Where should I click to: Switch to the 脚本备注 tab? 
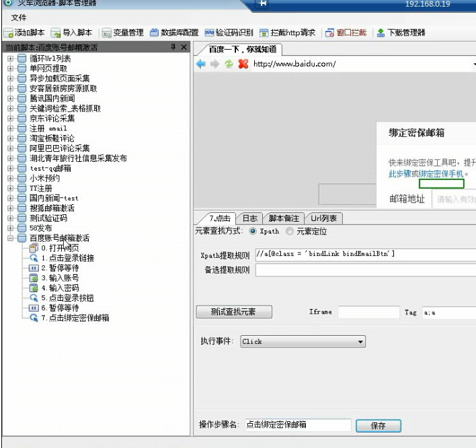click(284, 218)
